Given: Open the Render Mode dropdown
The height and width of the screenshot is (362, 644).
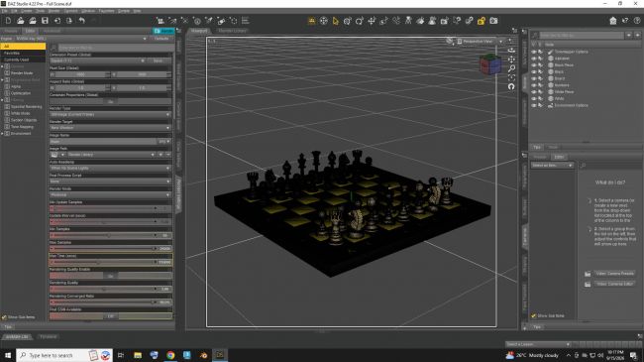Looking at the screenshot, I should tap(110, 195).
